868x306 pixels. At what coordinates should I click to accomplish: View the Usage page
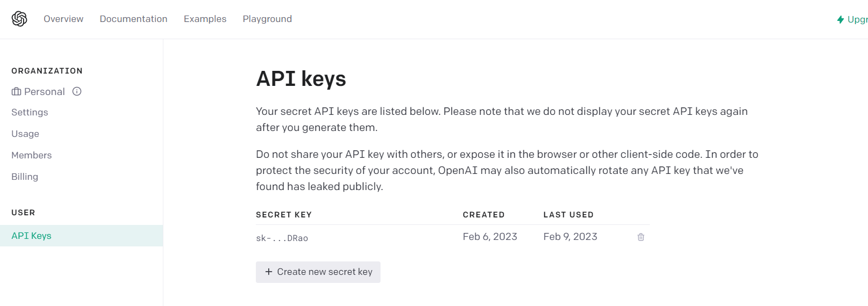point(25,134)
